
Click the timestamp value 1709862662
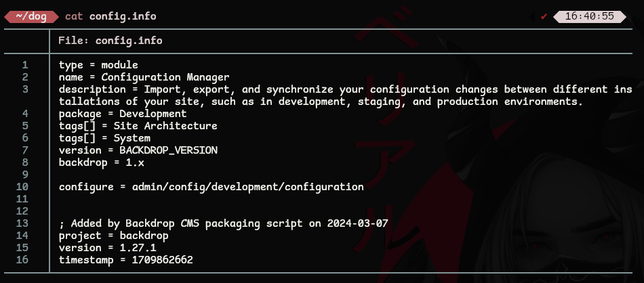point(162,259)
